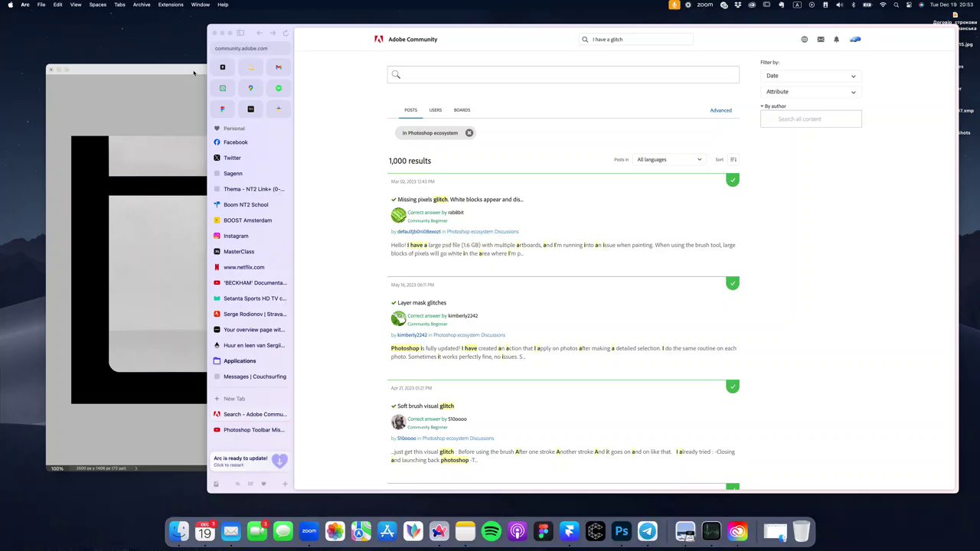The width and height of the screenshot is (980, 551).
Task: Open the Applications folder in sidebar
Action: coord(250,361)
